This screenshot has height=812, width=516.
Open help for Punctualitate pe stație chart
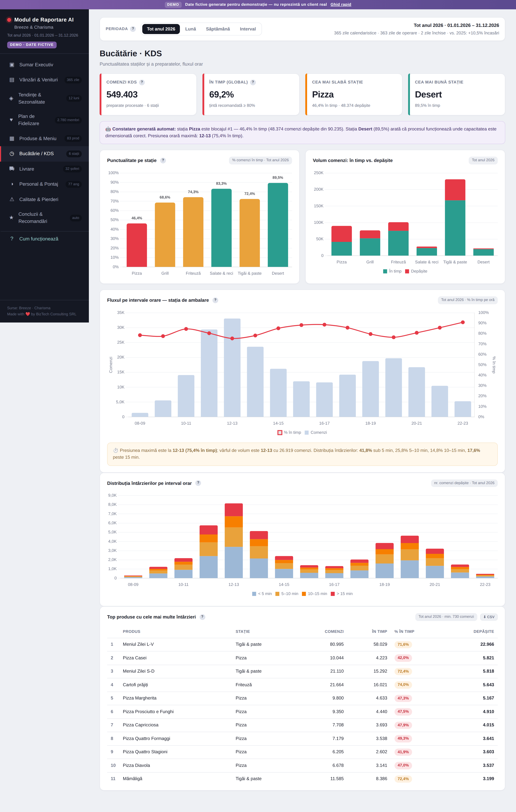(x=163, y=161)
